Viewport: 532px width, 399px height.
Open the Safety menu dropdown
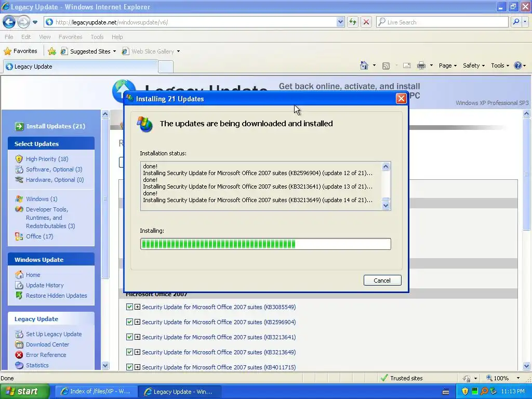(x=474, y=65)
